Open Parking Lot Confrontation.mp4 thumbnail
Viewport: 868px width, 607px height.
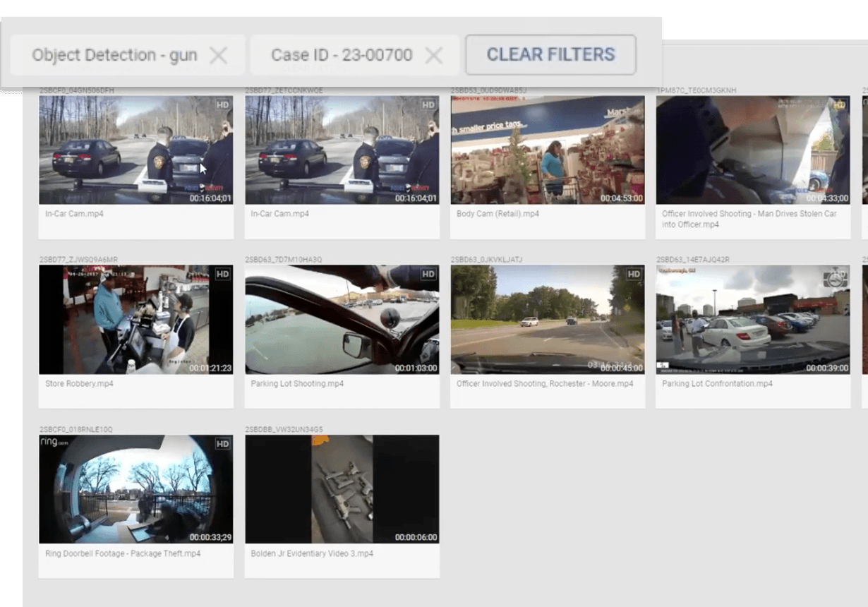click(752, 320)
